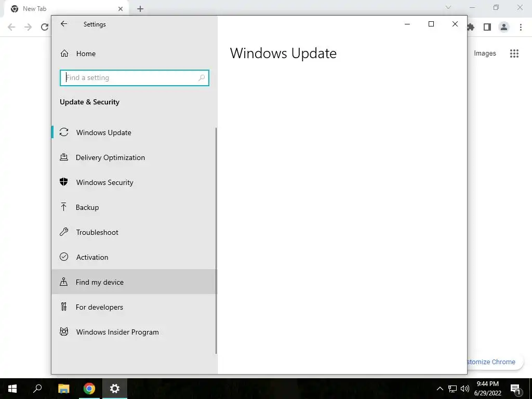This screenshot has width=532, height=399.
Task: Click the Windows Security shield icon
Action: (64, 182)
